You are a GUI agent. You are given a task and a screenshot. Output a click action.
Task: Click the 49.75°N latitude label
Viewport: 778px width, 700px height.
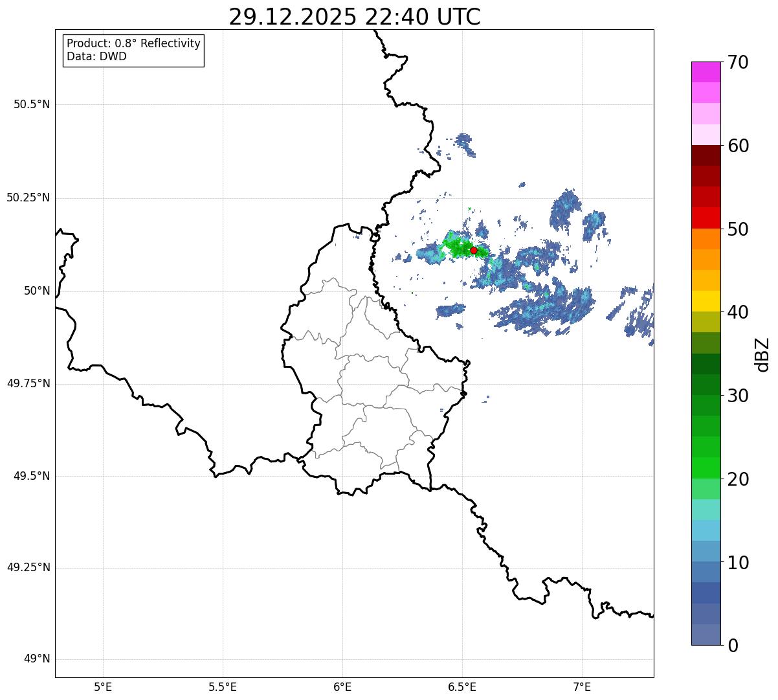click(x=28, y=383)
